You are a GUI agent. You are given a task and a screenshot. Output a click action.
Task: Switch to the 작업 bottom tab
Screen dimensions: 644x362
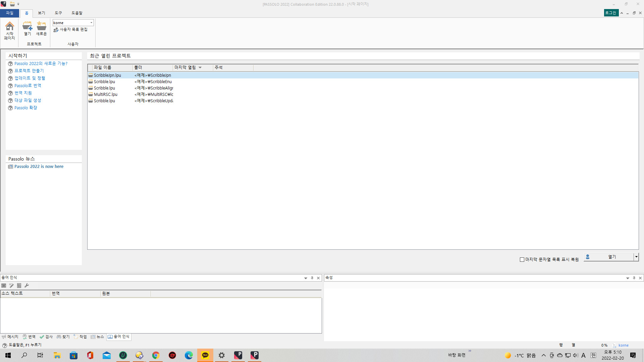pyautogui.click(x=80, y=337)
